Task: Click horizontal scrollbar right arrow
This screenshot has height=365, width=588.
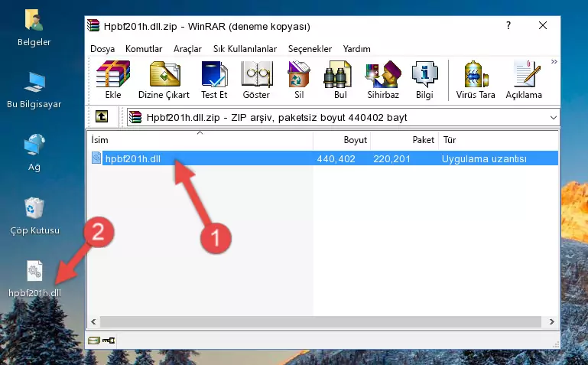Action: [551, 321]
